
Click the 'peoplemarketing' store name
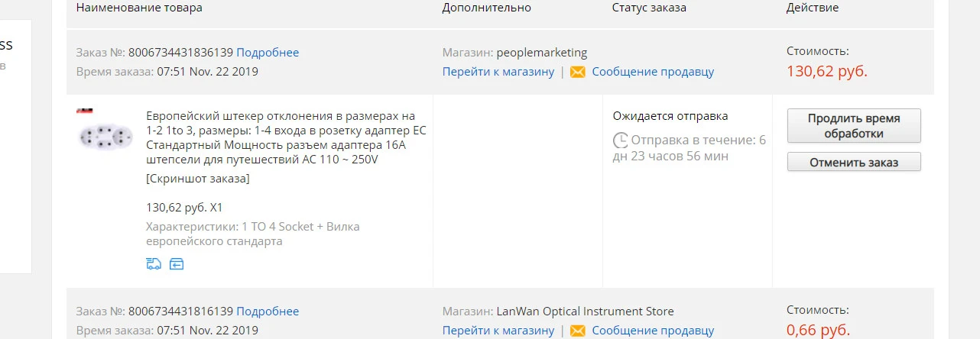542,53
